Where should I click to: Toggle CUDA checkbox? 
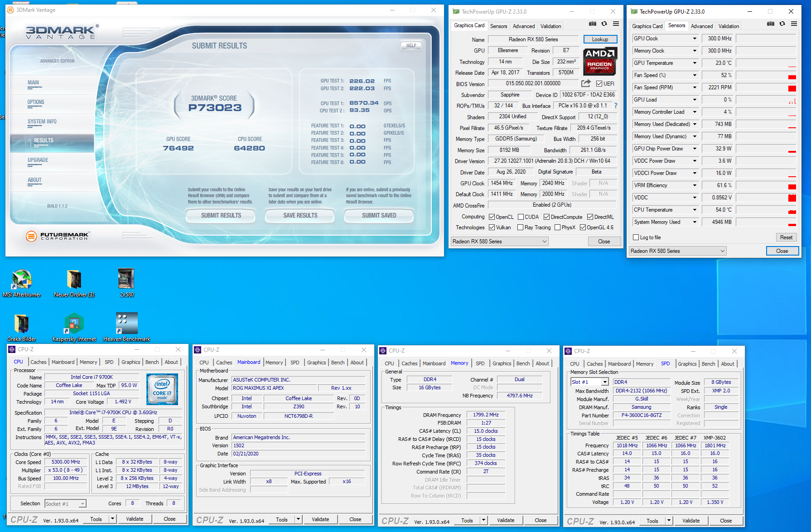pyautogui.click(x=521, y=217)
